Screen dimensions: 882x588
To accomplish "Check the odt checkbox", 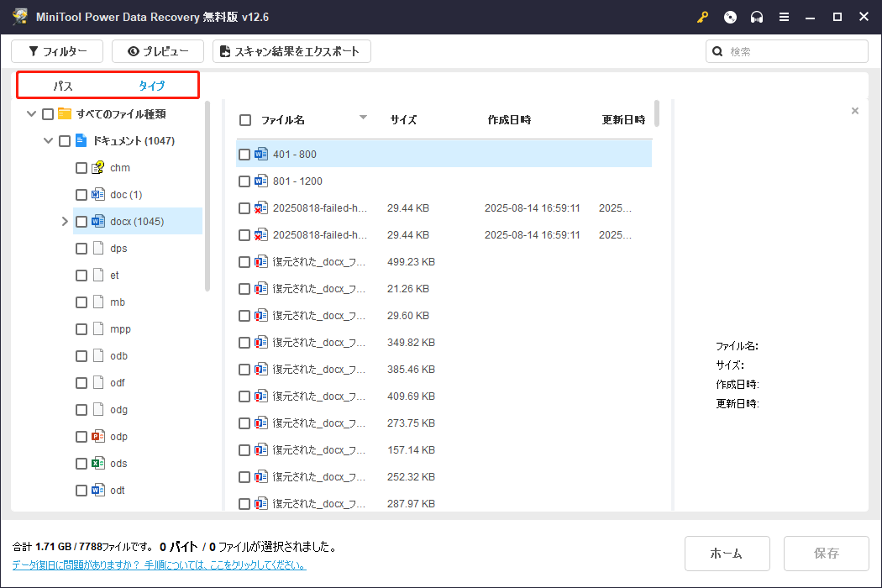I will (81, 491).
